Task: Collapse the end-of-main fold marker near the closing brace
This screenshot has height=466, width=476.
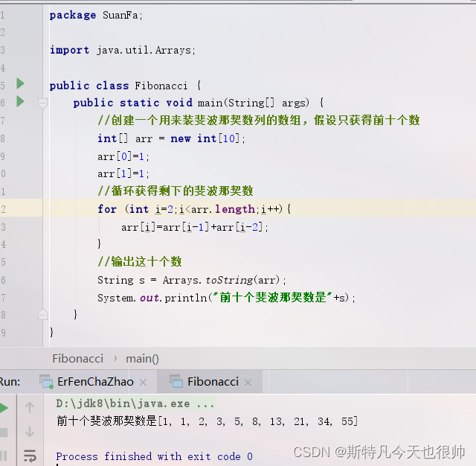Action: pos(43,314)
